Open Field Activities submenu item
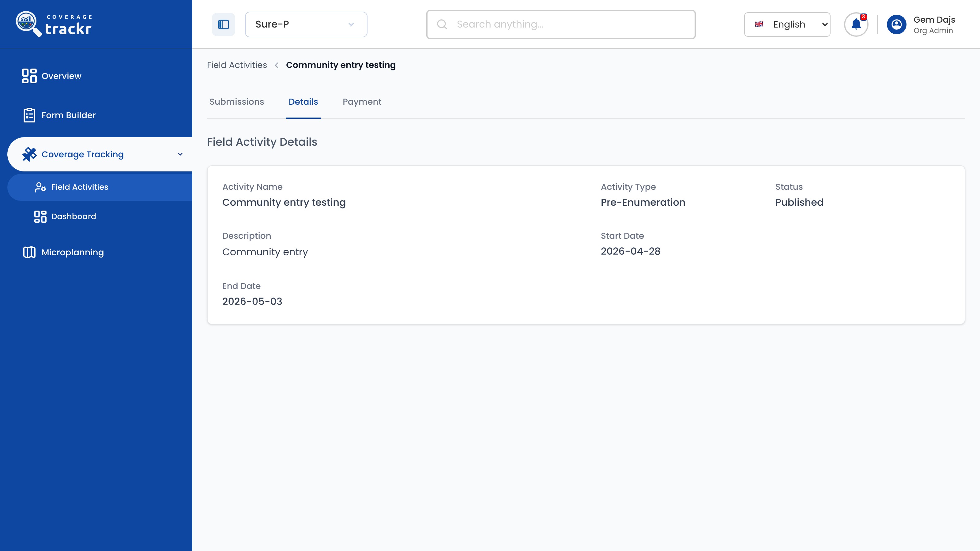This screenshot has height=551, width=980. 100,187
